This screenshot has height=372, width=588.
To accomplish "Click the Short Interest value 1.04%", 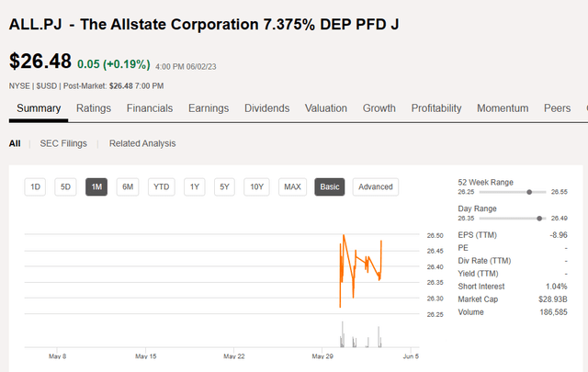I will 556,287.
